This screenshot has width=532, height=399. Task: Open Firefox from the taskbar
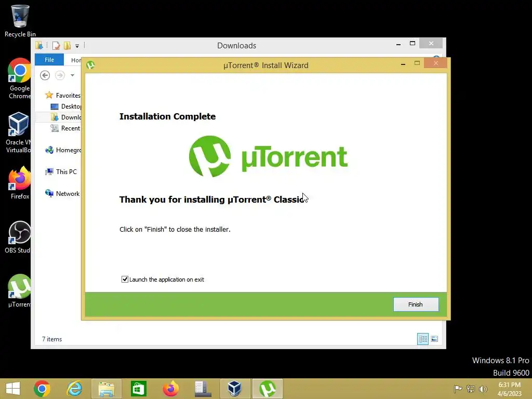170,389
